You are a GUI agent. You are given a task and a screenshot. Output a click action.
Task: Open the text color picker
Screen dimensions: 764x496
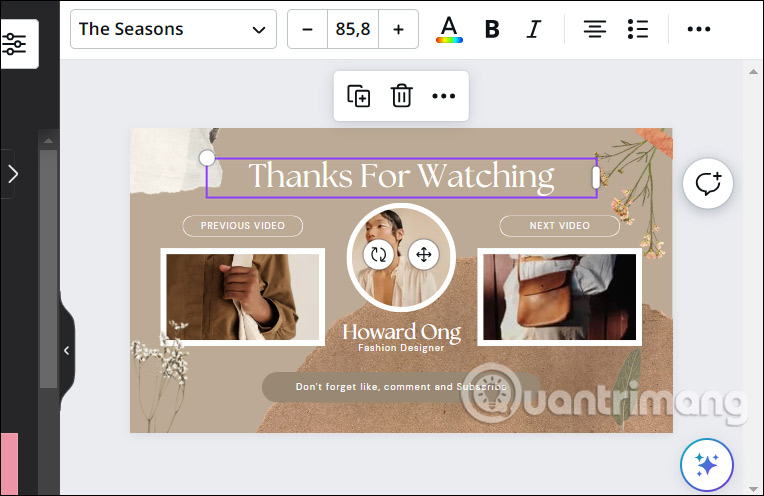click(x=449, y=29)
